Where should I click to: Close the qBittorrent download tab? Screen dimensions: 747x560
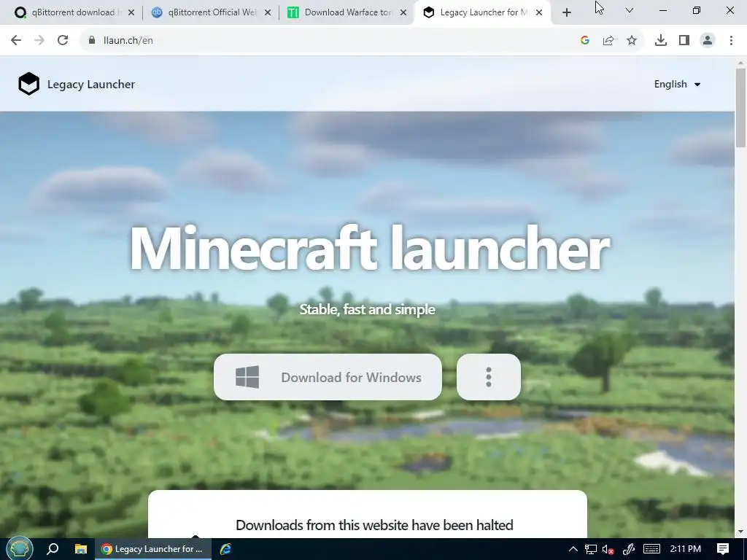pos(131,12)
